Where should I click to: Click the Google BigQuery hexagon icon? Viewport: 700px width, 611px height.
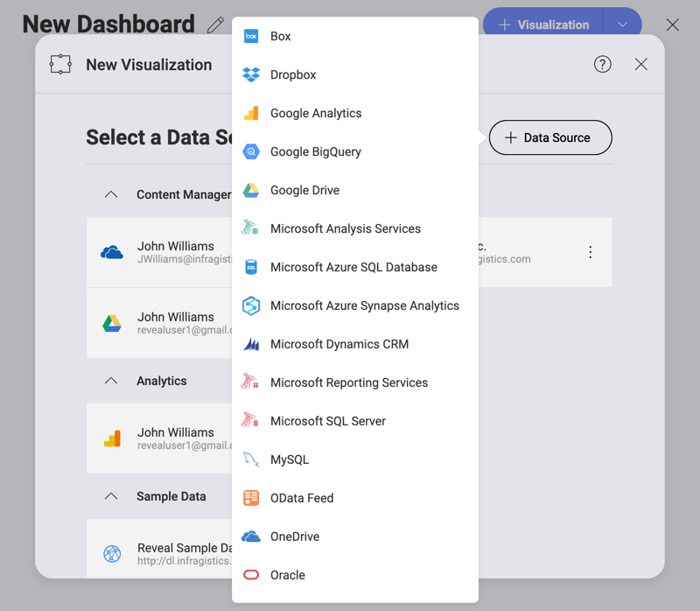(251, 151)
